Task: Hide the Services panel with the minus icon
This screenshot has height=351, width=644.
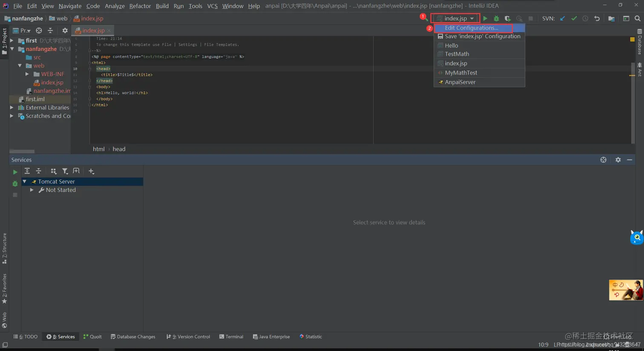Action: click(630, 160)
